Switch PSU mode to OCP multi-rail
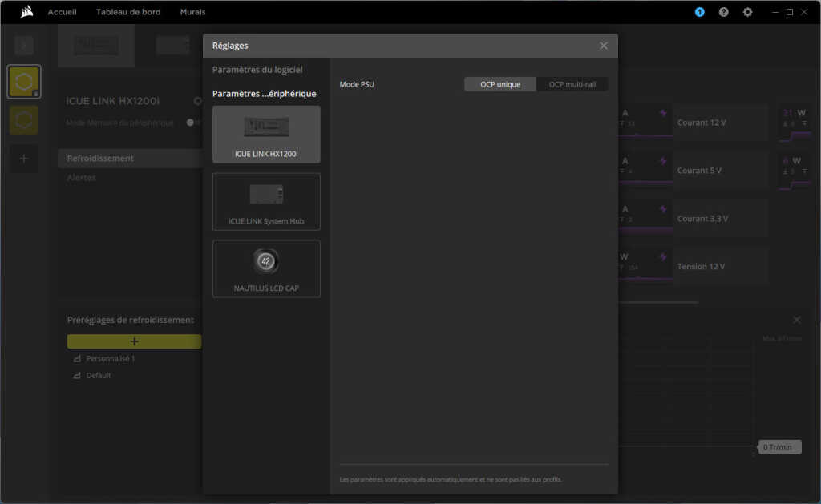The height and width of the screenshot is (504, 821). [x=572, y=84]
